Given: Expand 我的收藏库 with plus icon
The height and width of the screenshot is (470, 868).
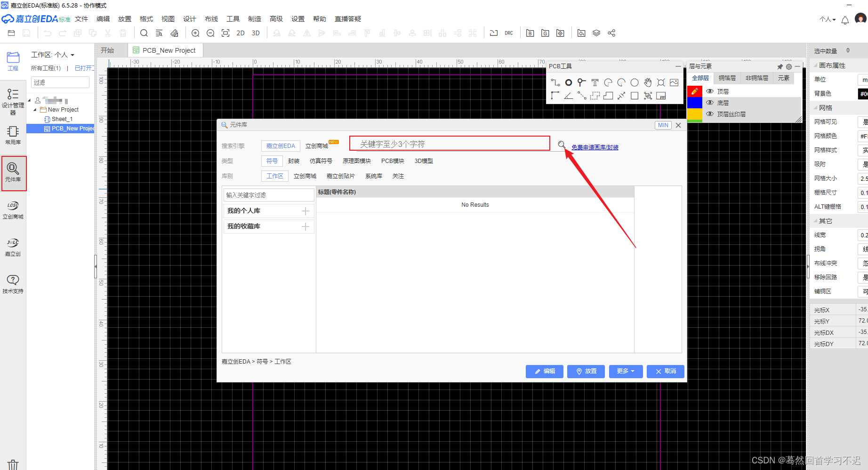Looking at the screenshot, I should [305, 227].
